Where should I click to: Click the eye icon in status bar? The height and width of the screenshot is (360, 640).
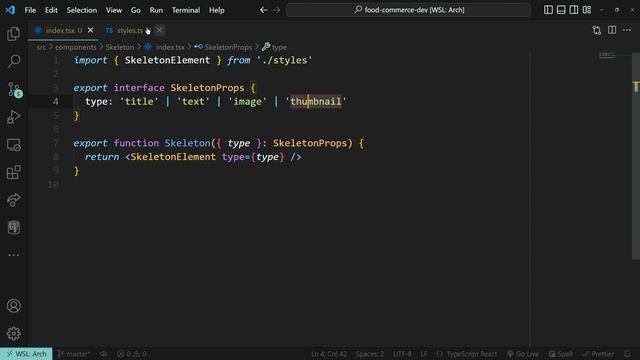pos(104,354)
